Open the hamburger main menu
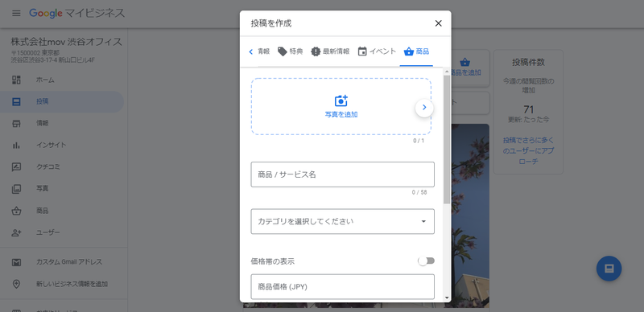This screenshot has width=644, height=312. point(16,13)
